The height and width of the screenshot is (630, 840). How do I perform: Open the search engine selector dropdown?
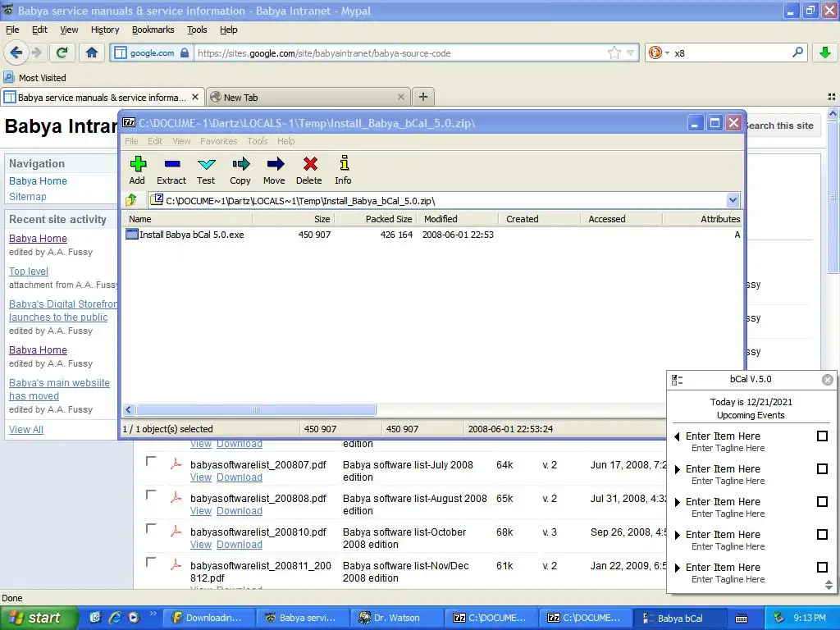pyautogui.click(x=667, y=52)
